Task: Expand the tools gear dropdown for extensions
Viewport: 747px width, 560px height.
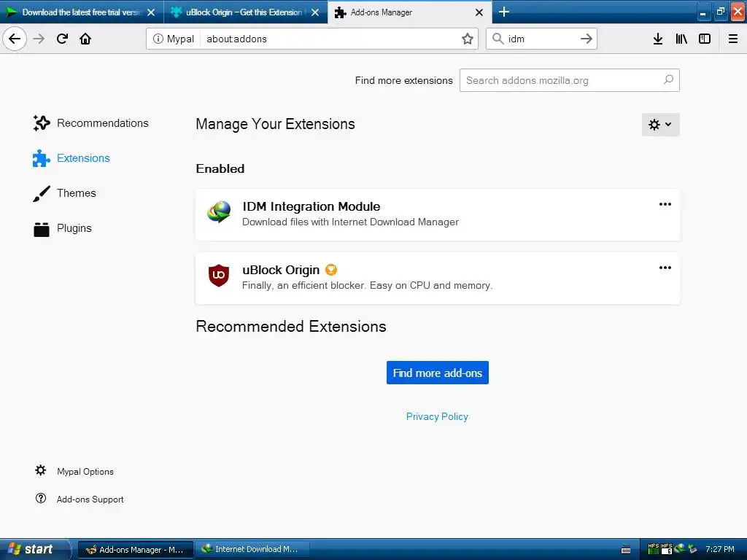Action: pos(660,125)
